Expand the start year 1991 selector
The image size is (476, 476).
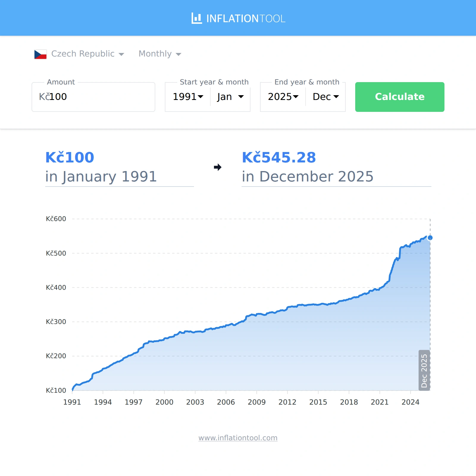(188, 97)
